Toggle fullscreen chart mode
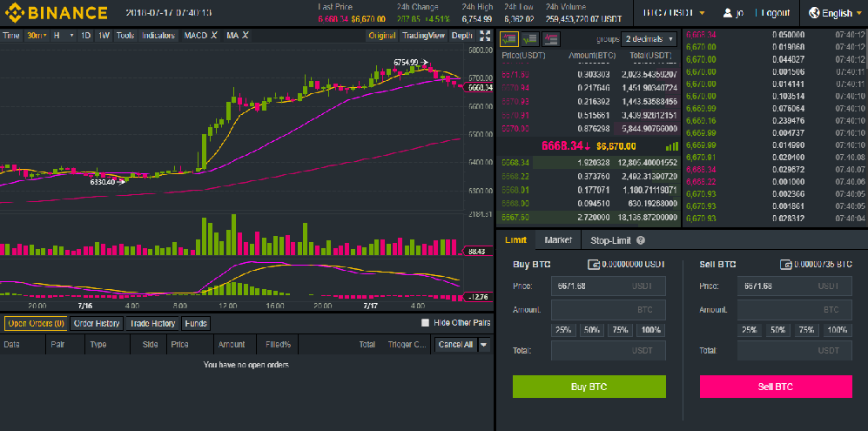This screenshot has height=431, width=868. (485, 36)
